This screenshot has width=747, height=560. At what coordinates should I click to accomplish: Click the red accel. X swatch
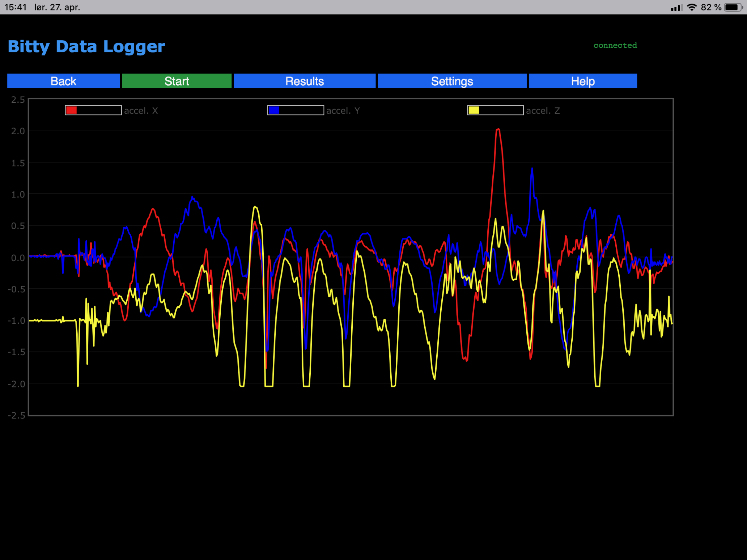click(x=72, y=110)
